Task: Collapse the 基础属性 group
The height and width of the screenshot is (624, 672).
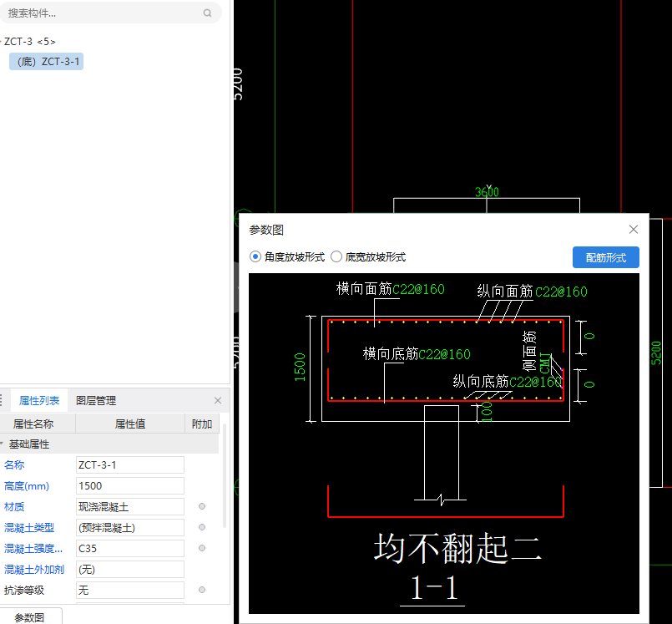Action: [x=2, y=444]
